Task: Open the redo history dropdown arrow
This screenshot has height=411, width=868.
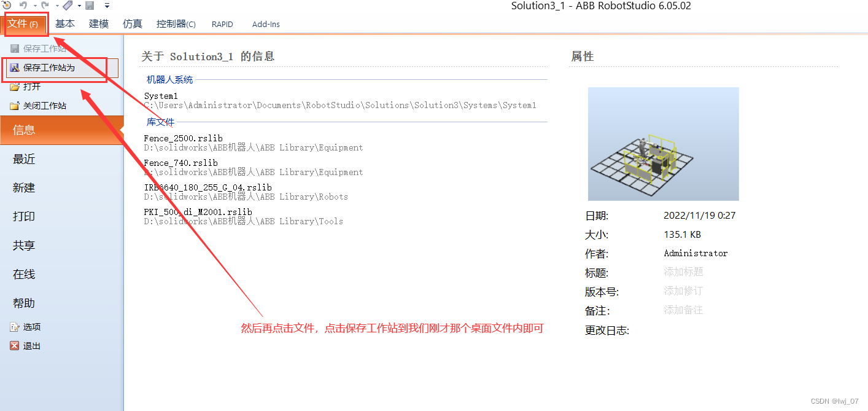Action: click(x=56, y=6)
